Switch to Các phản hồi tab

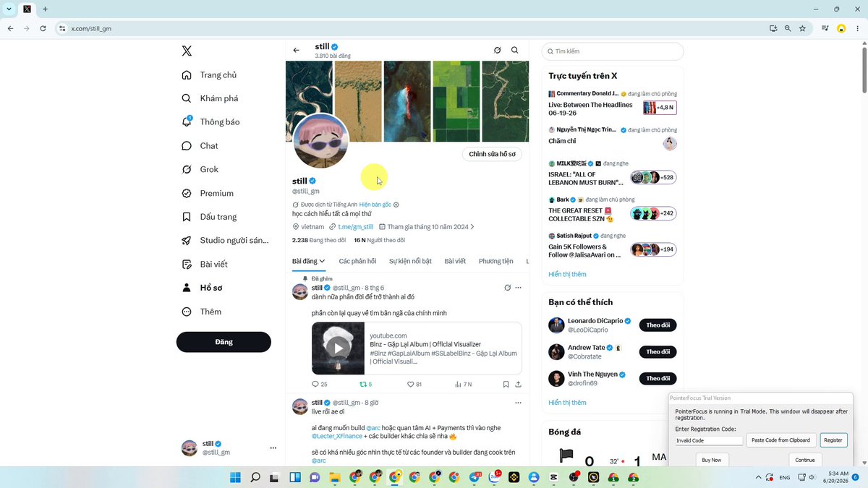[x=357, y=261]
